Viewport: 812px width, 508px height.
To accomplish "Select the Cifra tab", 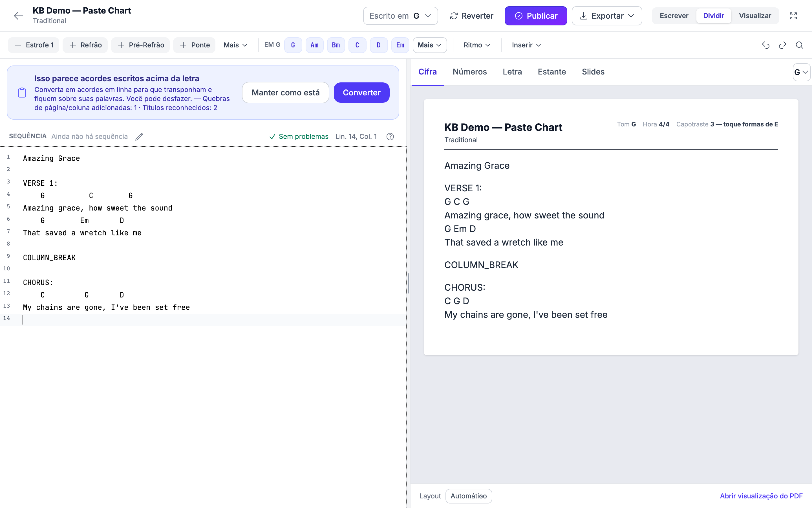I will point(427,72).
